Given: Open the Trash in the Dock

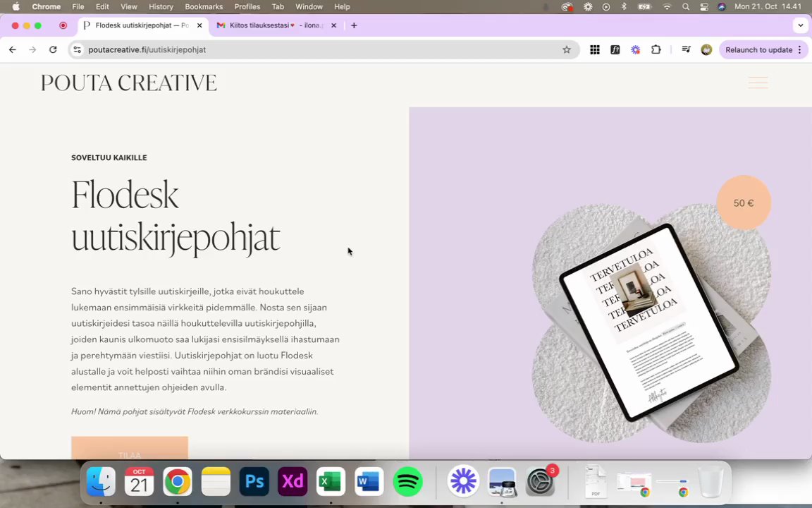Looking at the screenshot, I should click(x=711, y=482).
